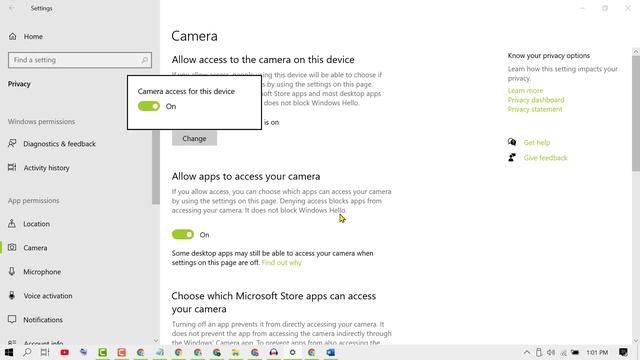Click the battery tray icon

[x=575, y=352]
